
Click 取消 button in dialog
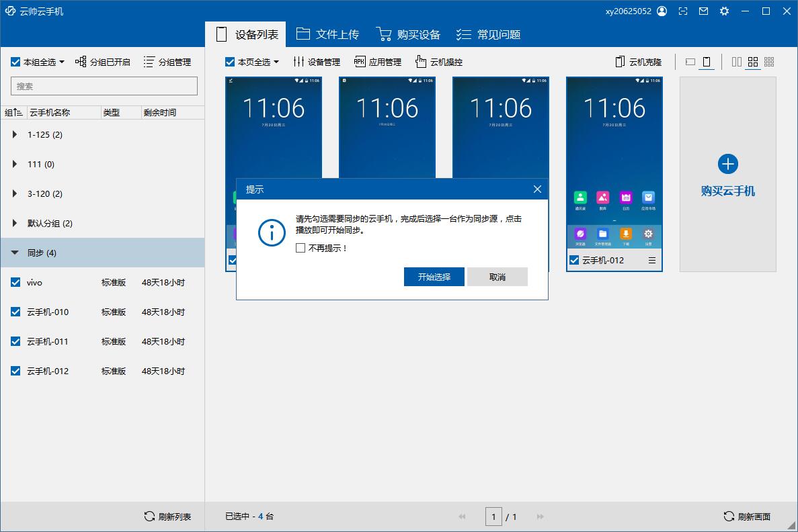pyautogui.click(x=497, y=277)
